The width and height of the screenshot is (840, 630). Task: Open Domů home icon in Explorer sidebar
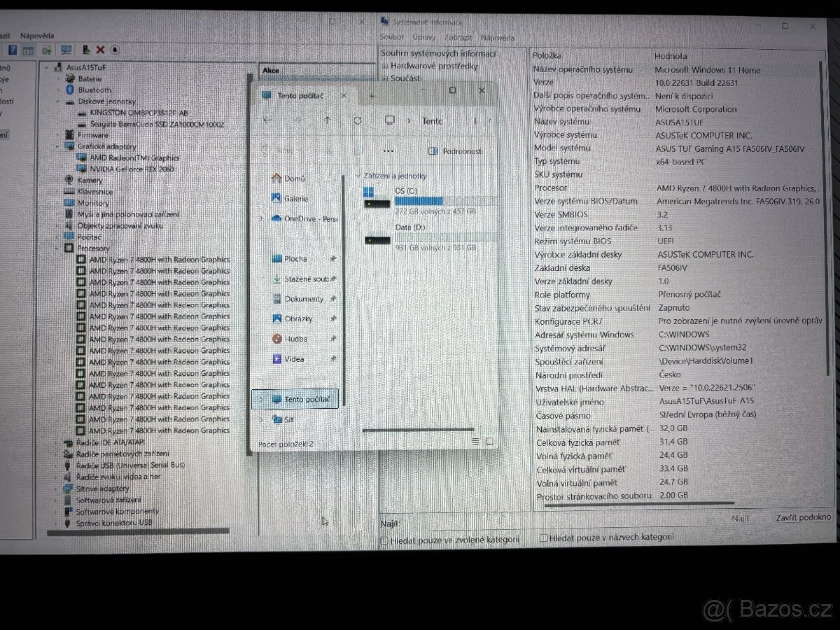(276, 178)
